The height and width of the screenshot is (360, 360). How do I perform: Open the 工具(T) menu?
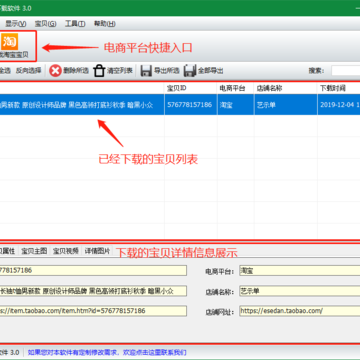[75, 24]
